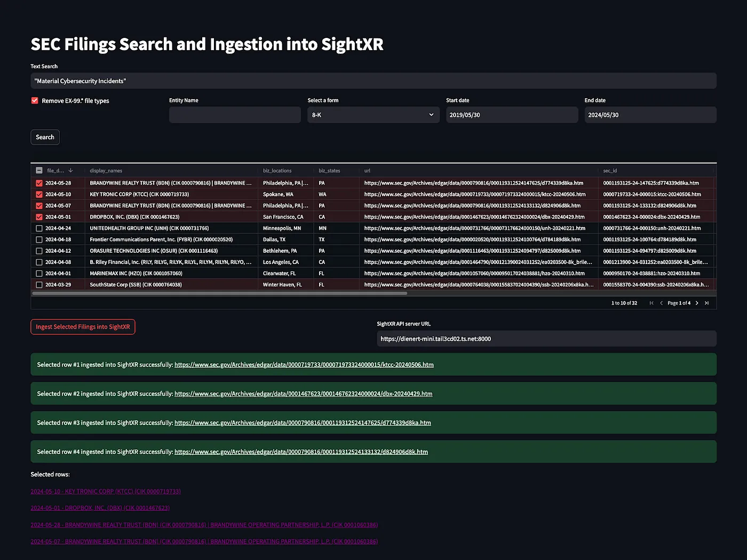Toggle Remove EX-99.* file types checkbox

pyautogui.click(x=35, y=100)
